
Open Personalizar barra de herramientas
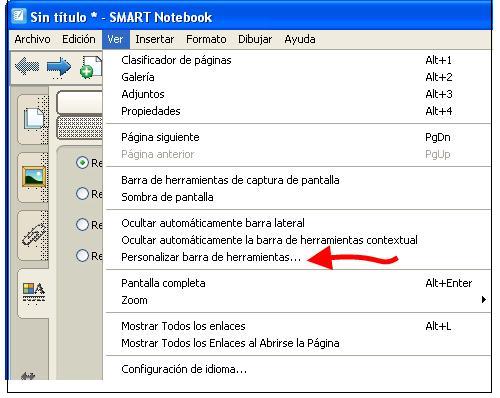click(x=298, y=257)
